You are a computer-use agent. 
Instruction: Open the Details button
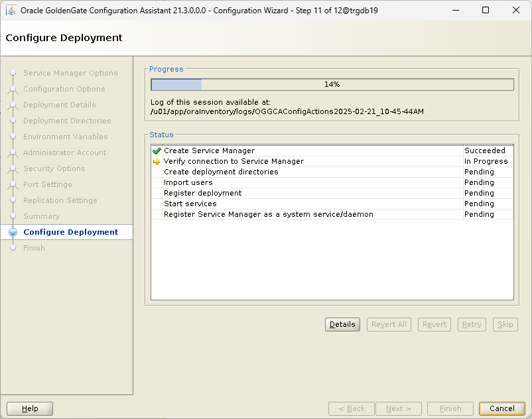[342, 324]
